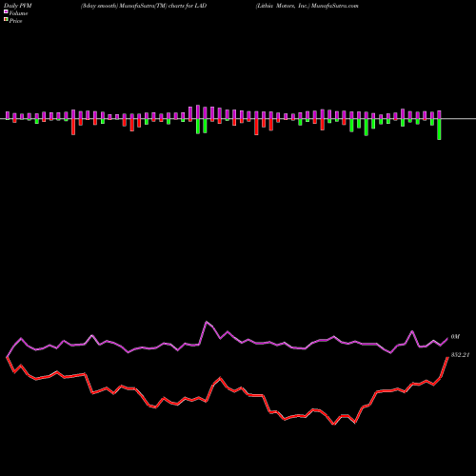Click the '0M' volume value label
This screenshot has height=476, width=476.
(x=455, y=337)
